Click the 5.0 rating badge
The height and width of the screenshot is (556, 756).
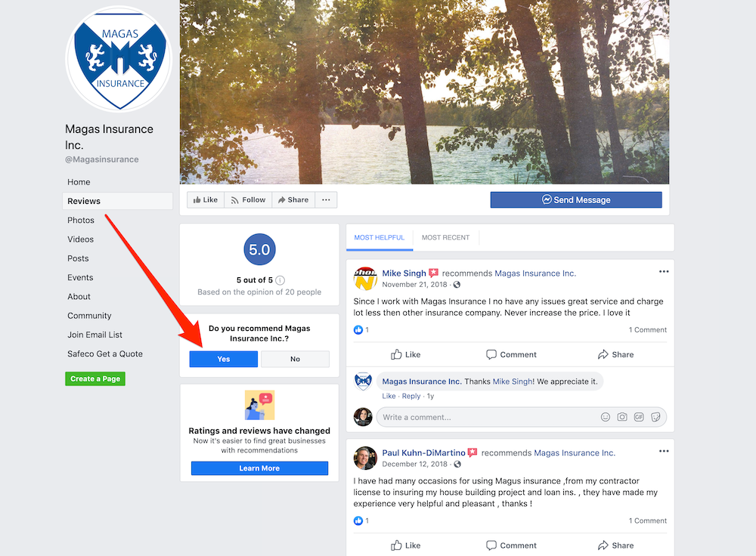[x=259, y=249]
